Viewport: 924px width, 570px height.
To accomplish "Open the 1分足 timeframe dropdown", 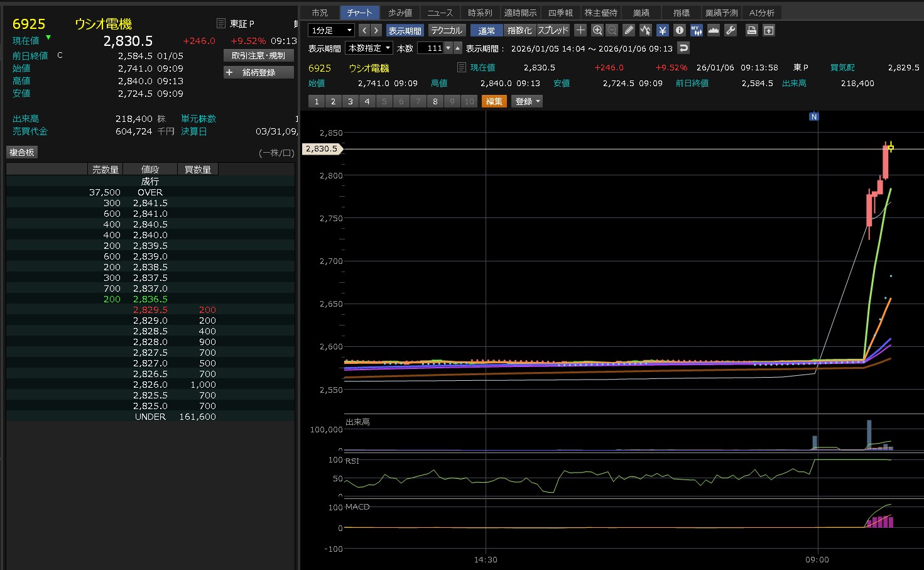I will [331, 30].
